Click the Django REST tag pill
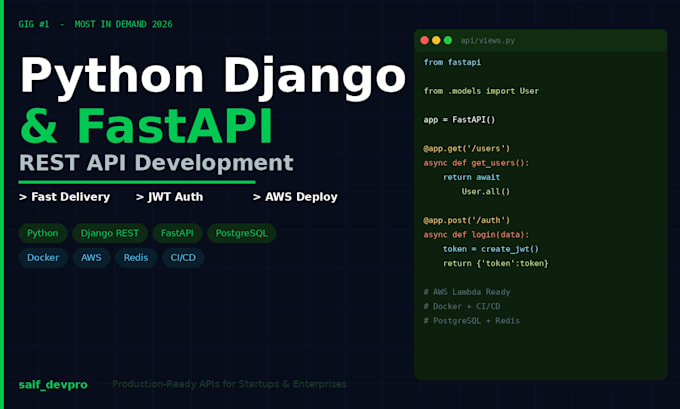 click(x=110, y=233)
